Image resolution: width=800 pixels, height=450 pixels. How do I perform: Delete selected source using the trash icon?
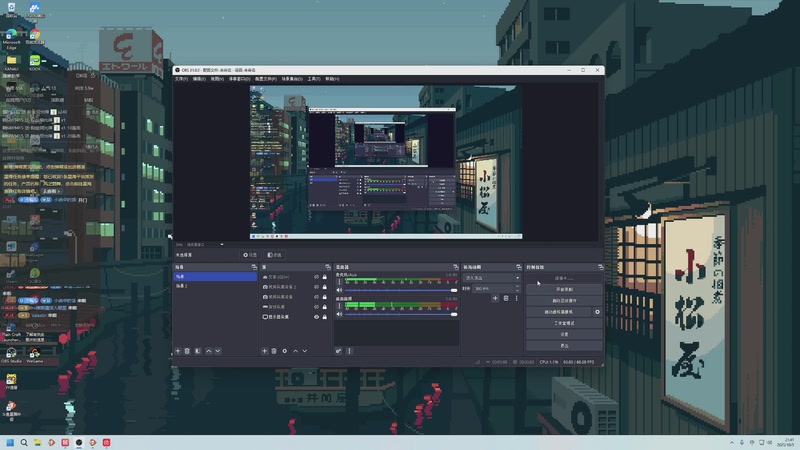pos(274,351)
